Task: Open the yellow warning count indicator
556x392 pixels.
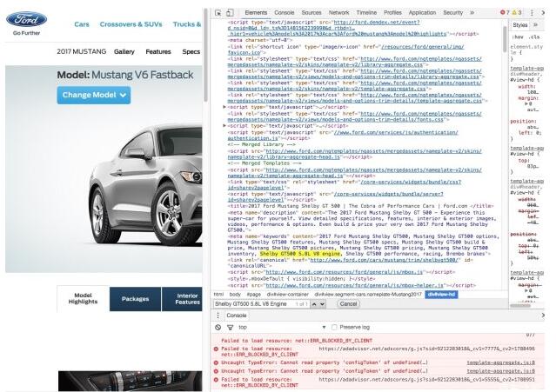Action: (517, 12)
